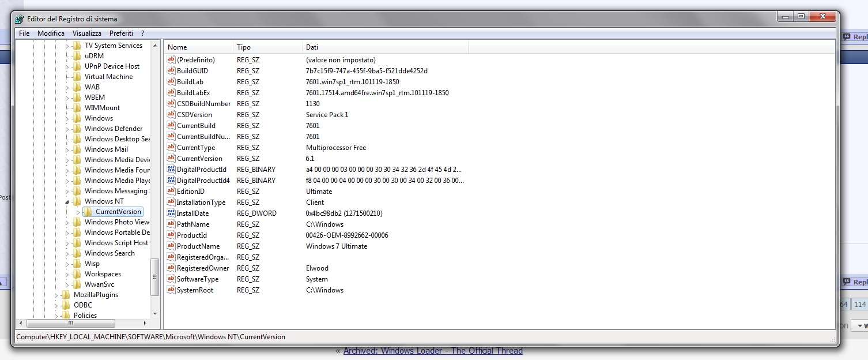The image size is (868, 360).
Task: Sort values by the Nome column header
Action: pyautogui.click(x=199, y=47)
